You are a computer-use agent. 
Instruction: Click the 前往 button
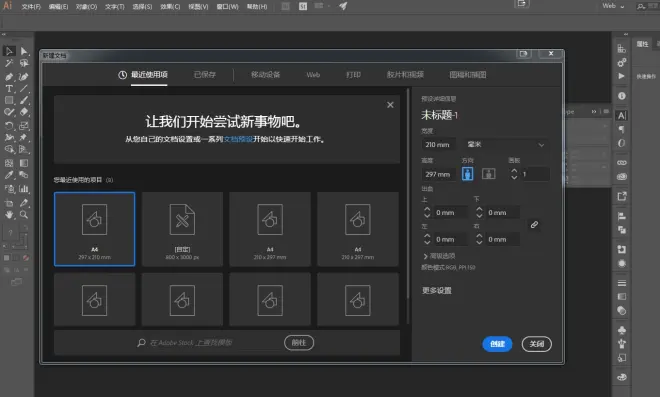tap(299, 343)
